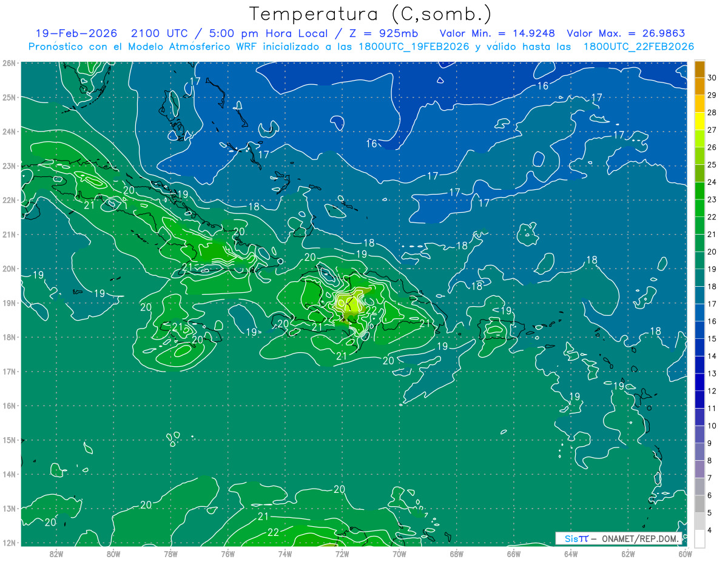Click the '16N' latitude axis label

pyautogui.click(x=8, y=406)
